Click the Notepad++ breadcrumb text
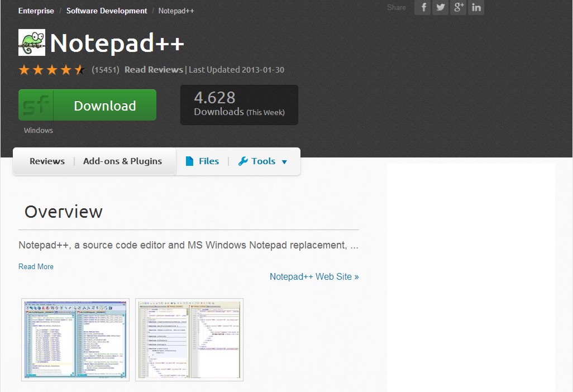 tap(176, 11)
